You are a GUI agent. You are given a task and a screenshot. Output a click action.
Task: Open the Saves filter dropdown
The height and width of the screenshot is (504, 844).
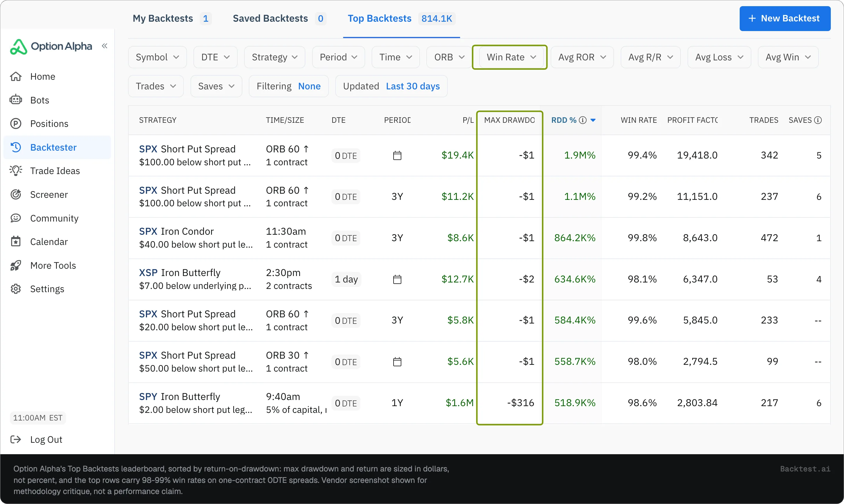point(216,86)
